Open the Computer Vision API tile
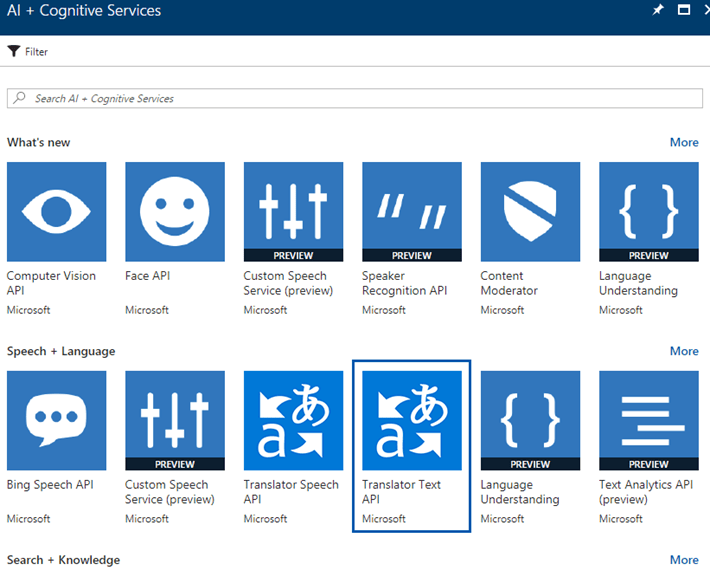The width and height of the screenshot is (710, 577). point(56,212)
